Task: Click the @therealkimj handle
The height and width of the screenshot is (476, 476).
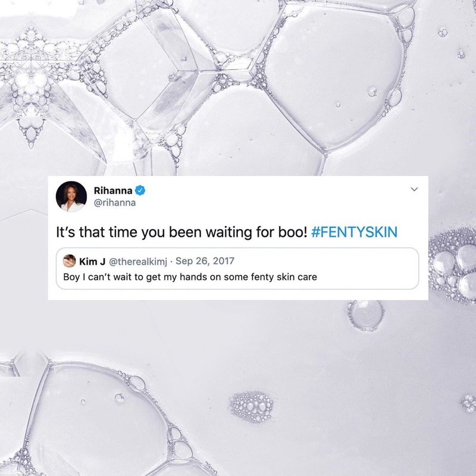Action: click(138, 261)
